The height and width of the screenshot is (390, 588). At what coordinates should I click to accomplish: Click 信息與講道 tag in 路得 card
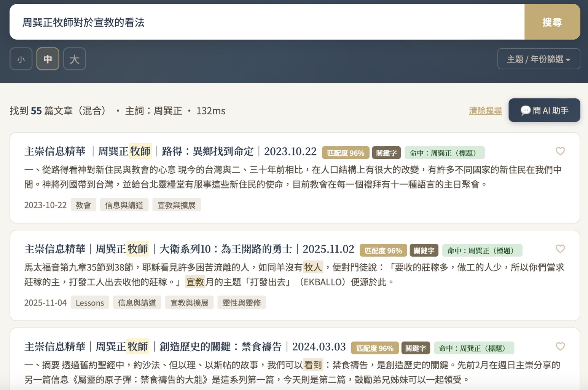[x=124, y=205]
